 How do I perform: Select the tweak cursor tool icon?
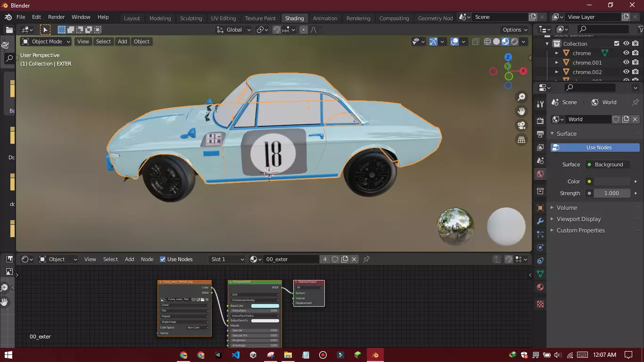click(x=45, y=30)
